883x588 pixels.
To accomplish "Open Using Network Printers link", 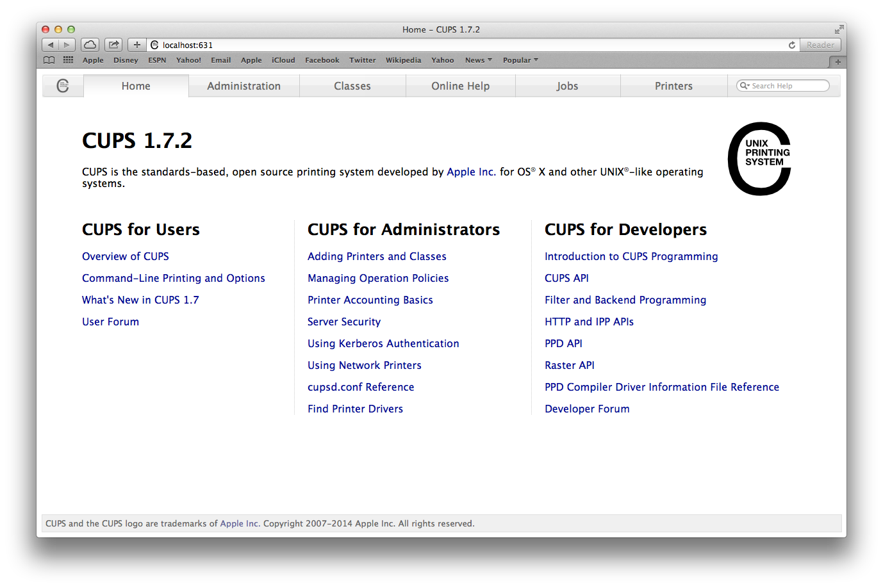I will (x=365, y=365).
